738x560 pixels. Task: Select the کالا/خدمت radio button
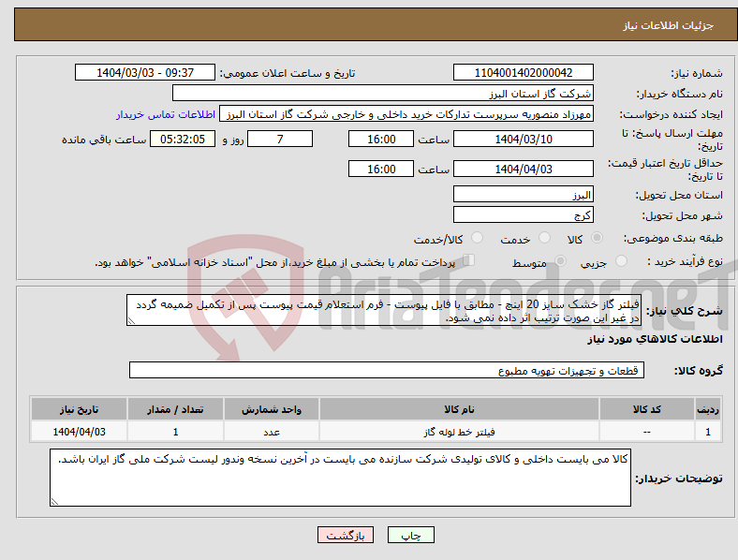pyautogui.click(x=477, y=238)
